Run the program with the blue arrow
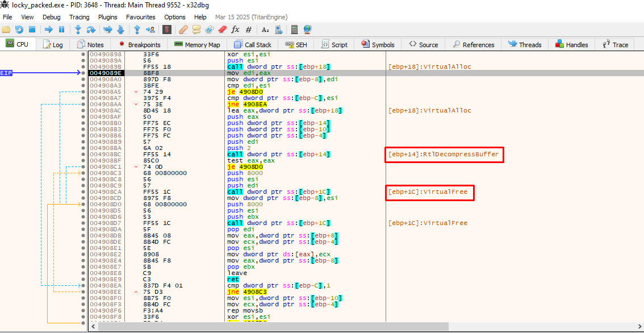The height and width of the screenshot is (333, 644). click(49, 30)
